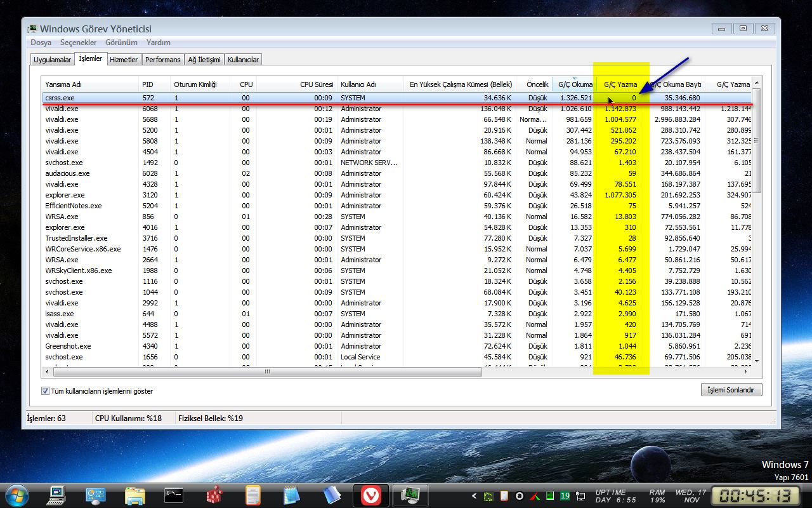Viewport: 812px width, 508px height.
Task: Open the Windows Start menu orb
Action: pyautogui.click(x=16, y=495)
